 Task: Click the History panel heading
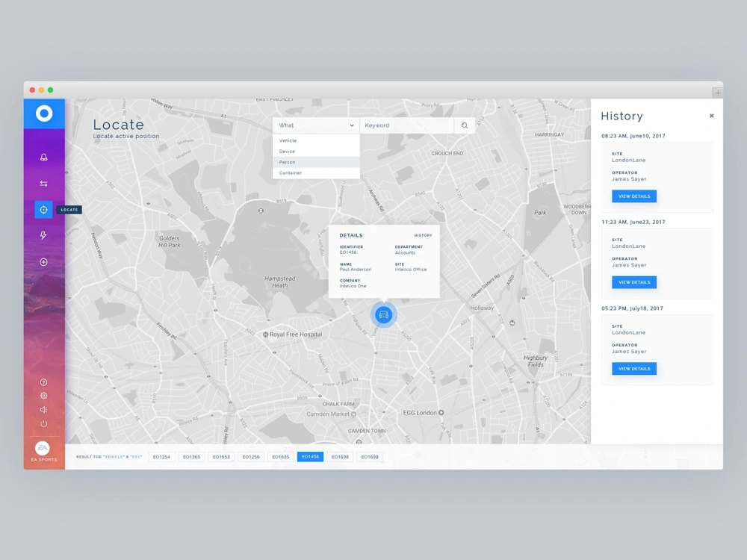click(x=622, y=116)
